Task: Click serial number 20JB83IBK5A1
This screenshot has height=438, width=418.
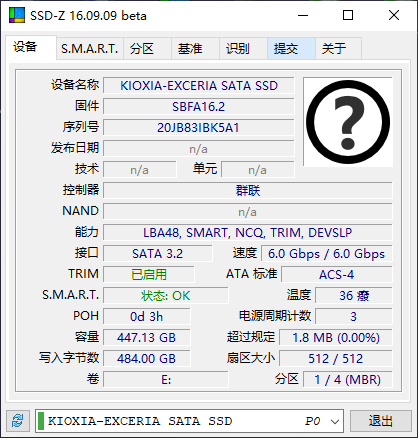Action: tap(199, 128)
